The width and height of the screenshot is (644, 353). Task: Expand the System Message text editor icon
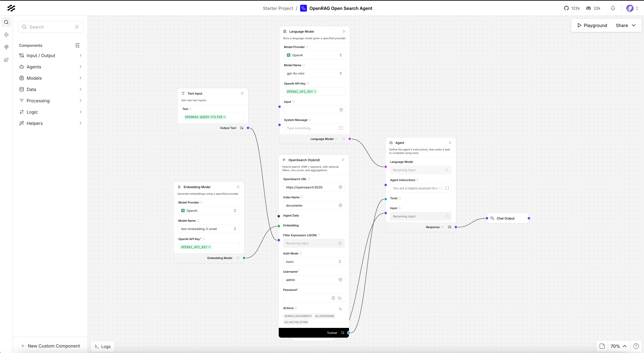[341, 128]
